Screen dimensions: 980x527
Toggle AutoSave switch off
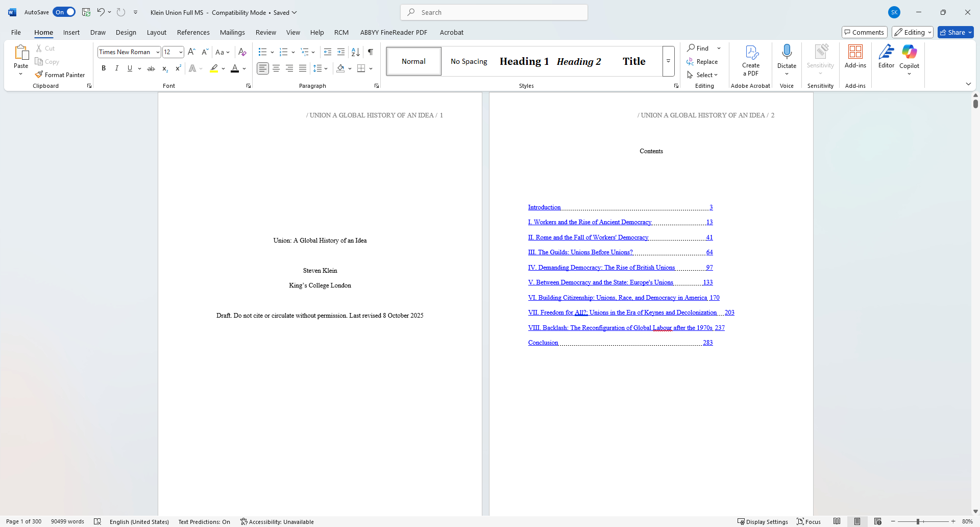coord(64,12)
